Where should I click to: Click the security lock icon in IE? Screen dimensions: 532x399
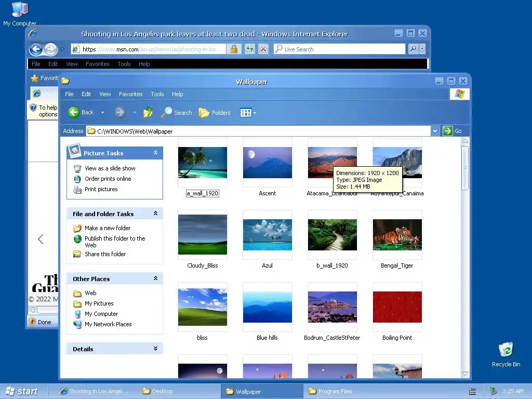tap(234, 49)
